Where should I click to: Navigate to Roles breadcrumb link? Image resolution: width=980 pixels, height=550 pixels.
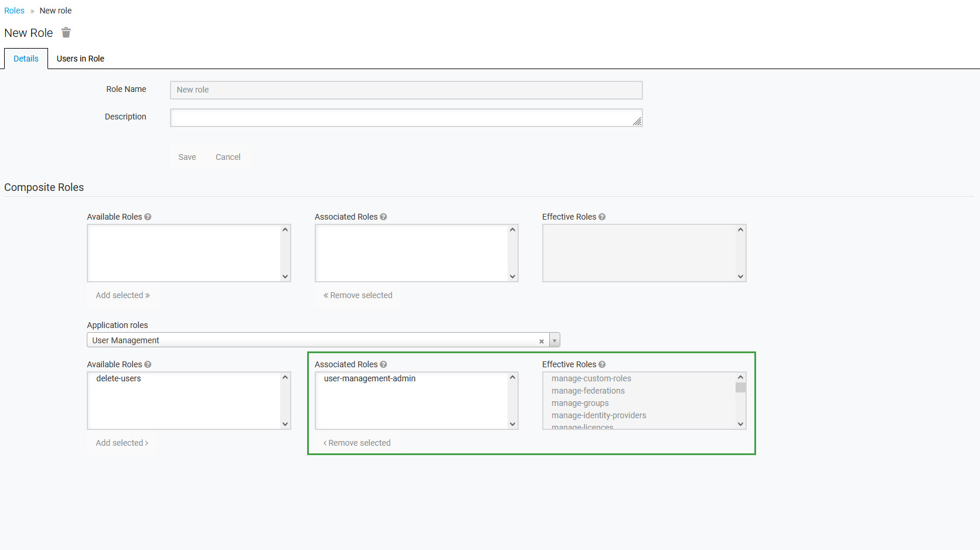coord(14,11)
